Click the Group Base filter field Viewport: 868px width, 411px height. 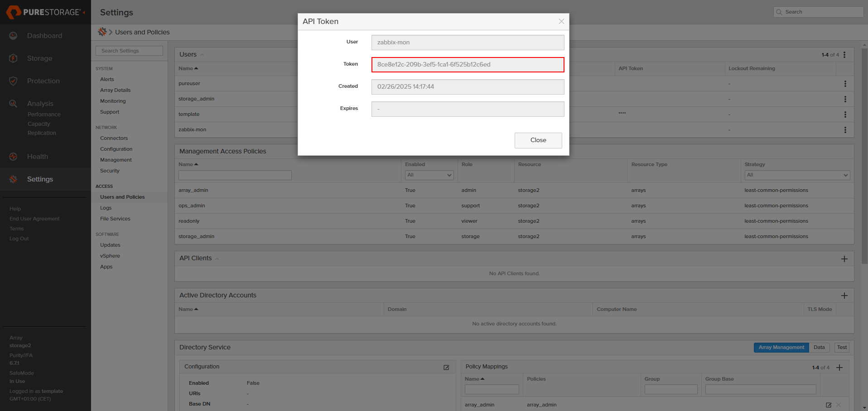coord(761,389)
